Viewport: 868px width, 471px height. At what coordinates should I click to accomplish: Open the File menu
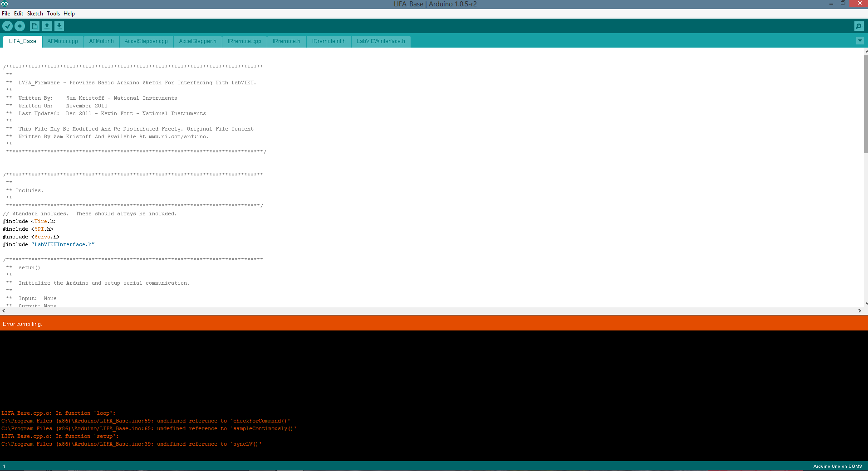tap(6, 14)
